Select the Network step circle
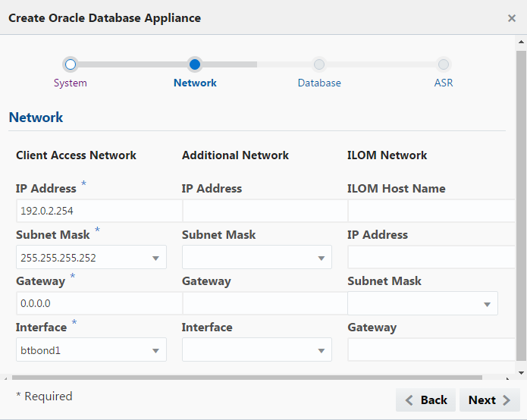 tap(195, 64)
